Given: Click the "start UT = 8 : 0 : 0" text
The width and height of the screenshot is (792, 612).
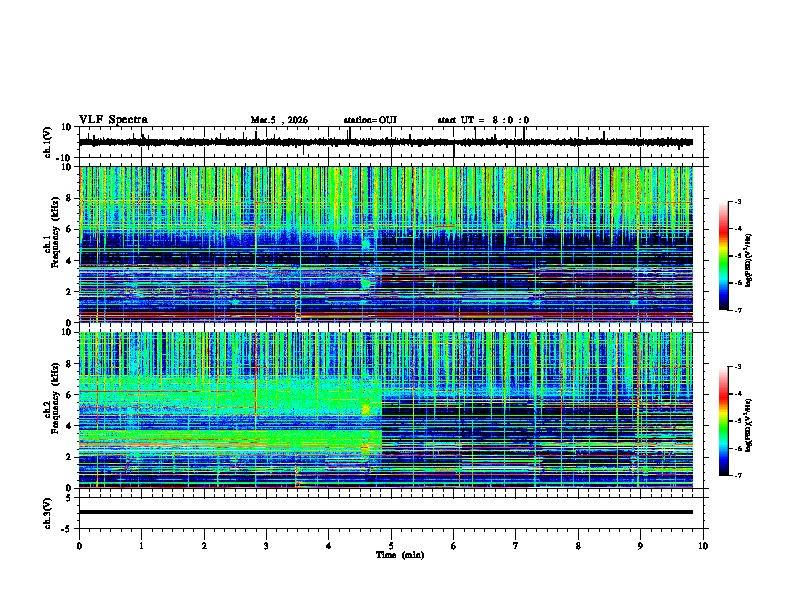Looking at the screenshot, I should click(x=483, y=120).
